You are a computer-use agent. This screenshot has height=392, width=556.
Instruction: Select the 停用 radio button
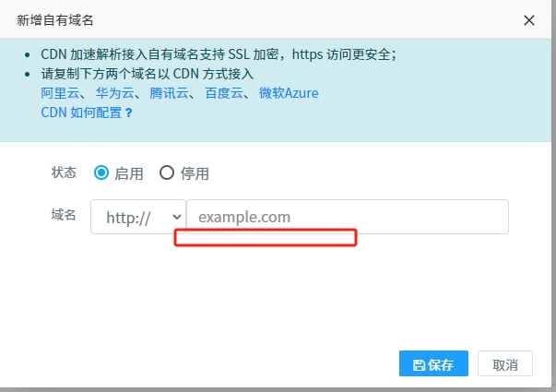coord(167,172)
